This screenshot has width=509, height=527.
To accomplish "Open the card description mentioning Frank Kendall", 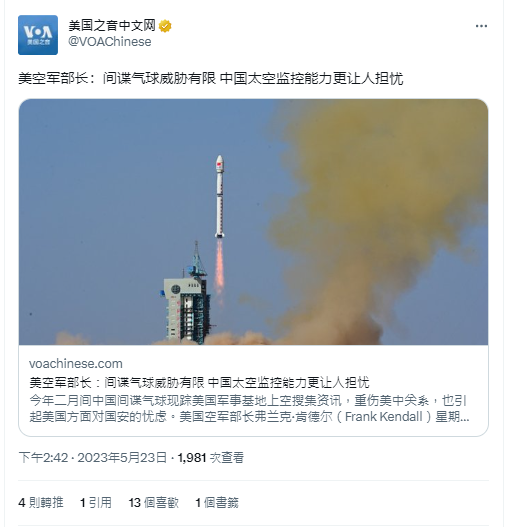I will [249, 409].
